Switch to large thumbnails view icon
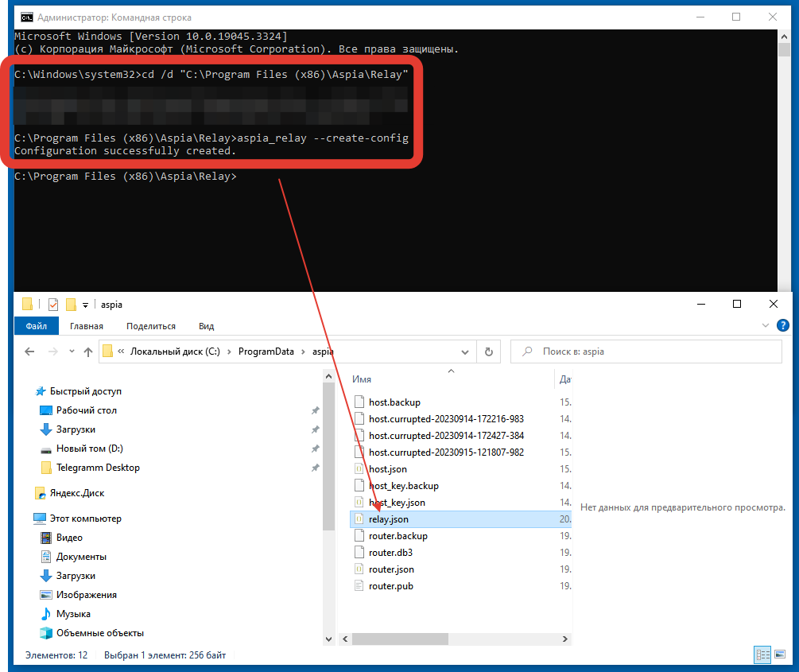 (779, 655)
